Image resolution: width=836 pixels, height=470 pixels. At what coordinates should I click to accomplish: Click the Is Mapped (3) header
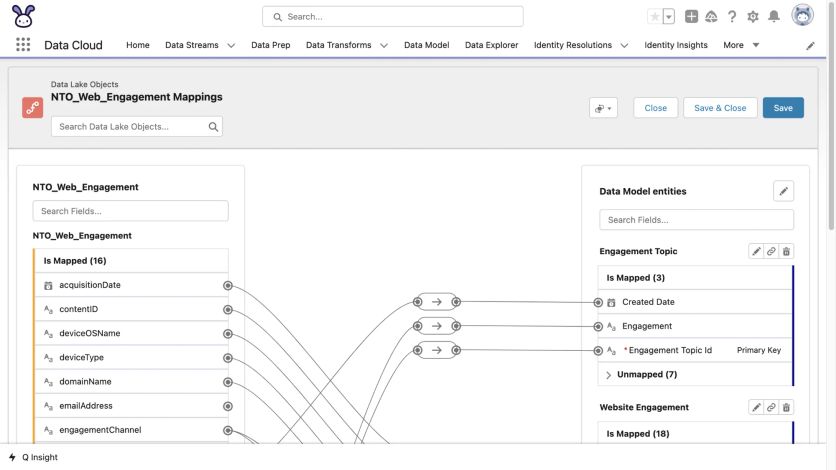[x=695, y=278]
